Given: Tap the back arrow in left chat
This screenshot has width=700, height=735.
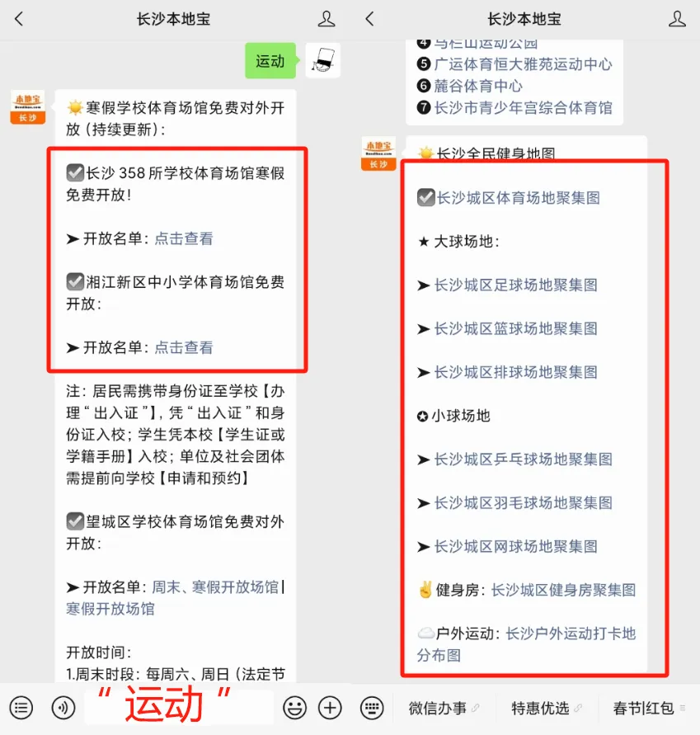Looking at the screenshot, I should tap(19, 19).
